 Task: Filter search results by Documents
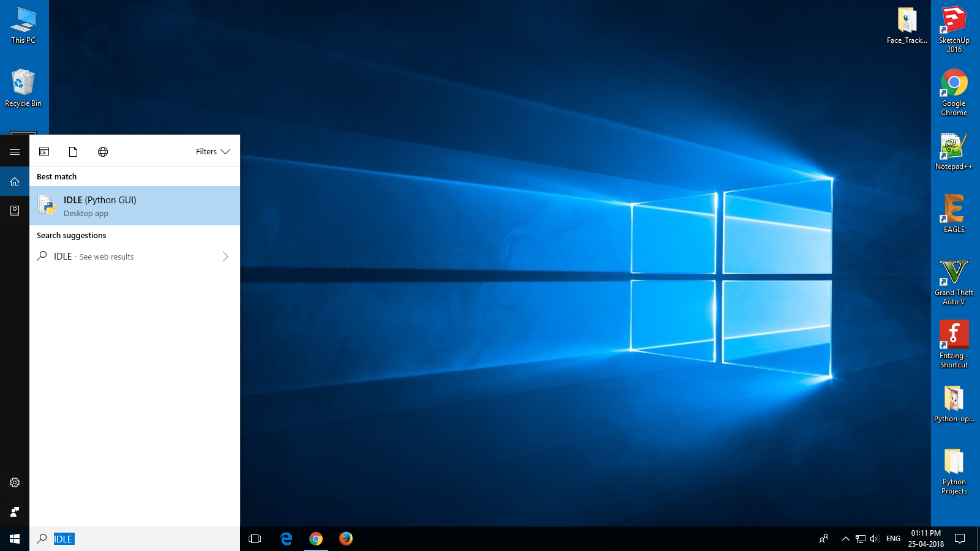click(x=73, y=152)
